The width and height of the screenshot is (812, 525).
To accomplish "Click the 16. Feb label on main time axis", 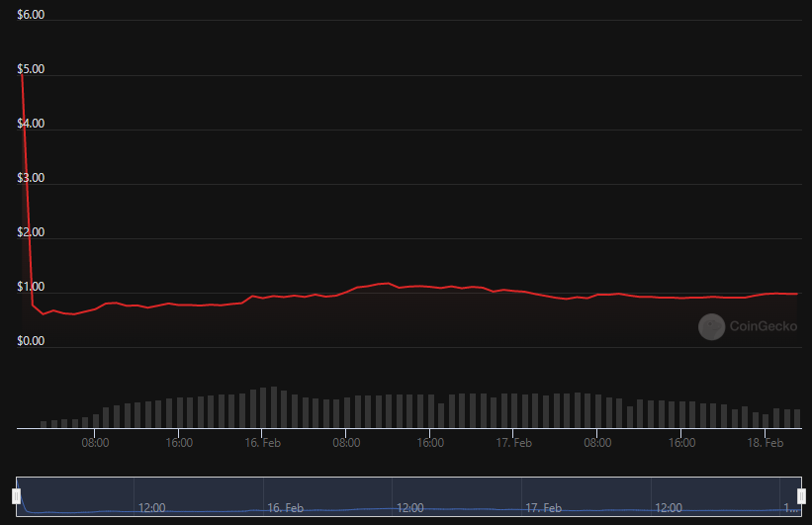I will (262, 443).
